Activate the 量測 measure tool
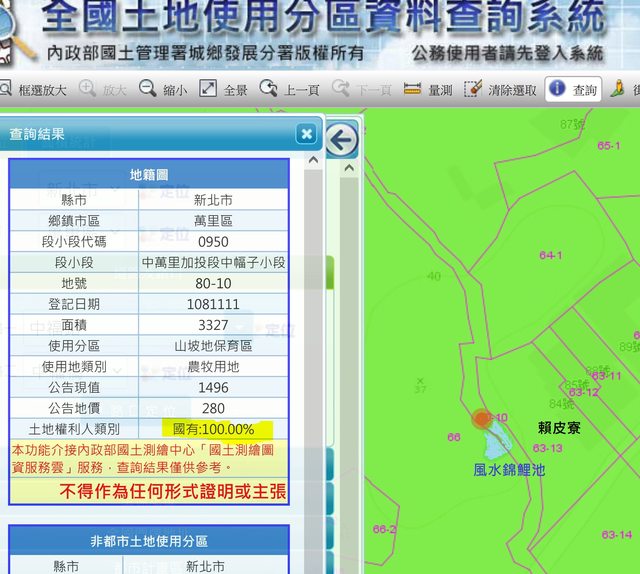This screenshot has height=574, width=640. tap(428, 90)
